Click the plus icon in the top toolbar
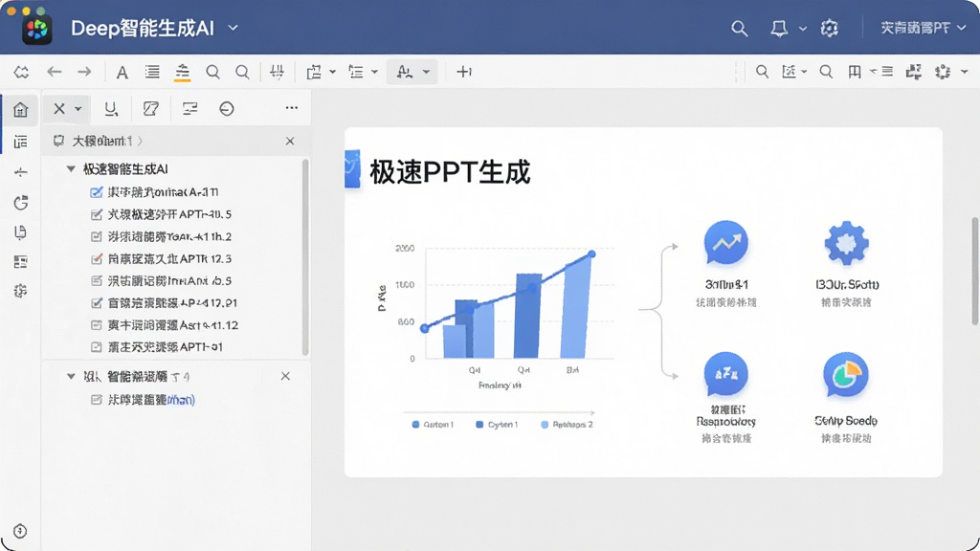This screenshot has height=551, width=980. [x=464, y=72]
